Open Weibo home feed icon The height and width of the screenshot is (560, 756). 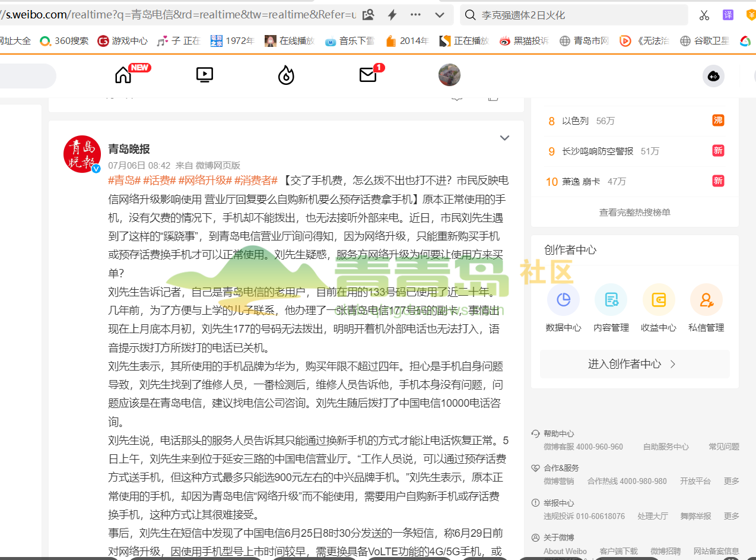pyautogui.click(x=123, y=75)
